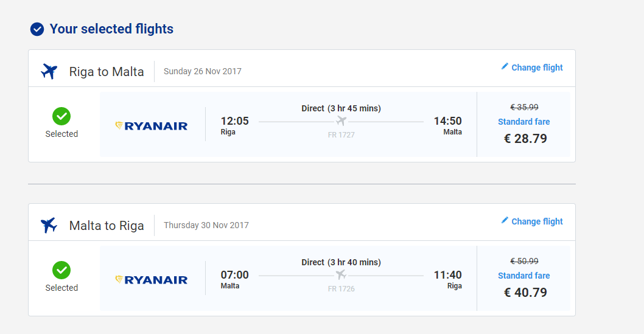This screenshot has height=334, width=644.
Task: Click the pencil icon for the Malta to Riga flight
Action: [x=505, y=220]
